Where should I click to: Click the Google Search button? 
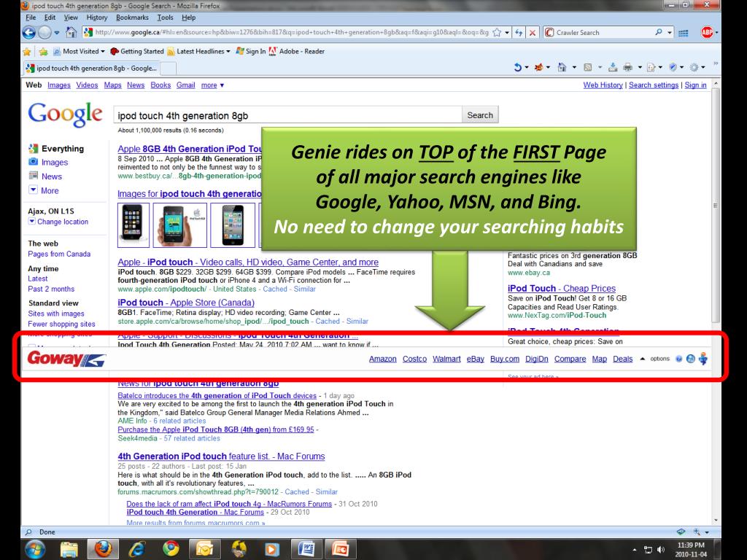coord(480,115)
